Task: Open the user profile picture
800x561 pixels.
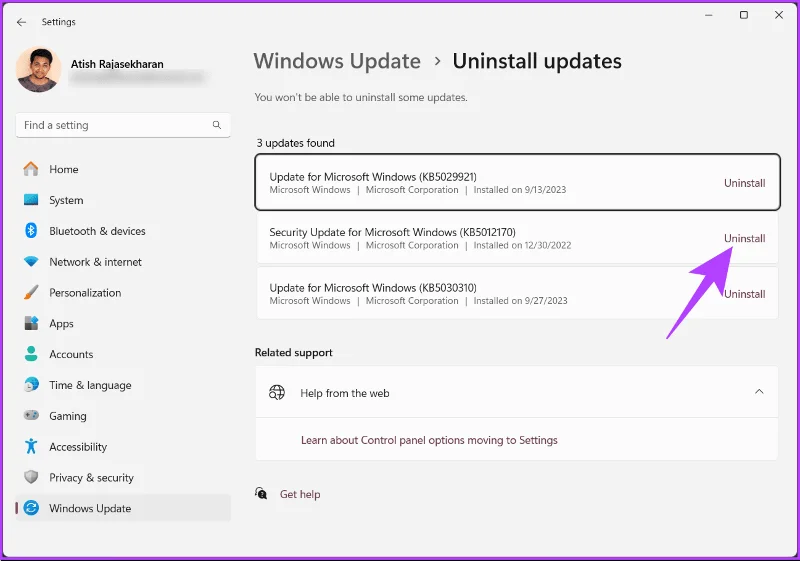Action: click(x=38, y=69)
